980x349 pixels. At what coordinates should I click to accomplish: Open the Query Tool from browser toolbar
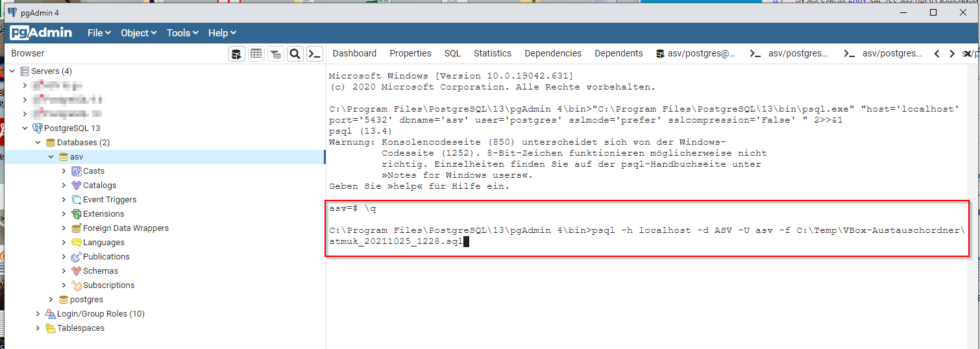point(237,54)
